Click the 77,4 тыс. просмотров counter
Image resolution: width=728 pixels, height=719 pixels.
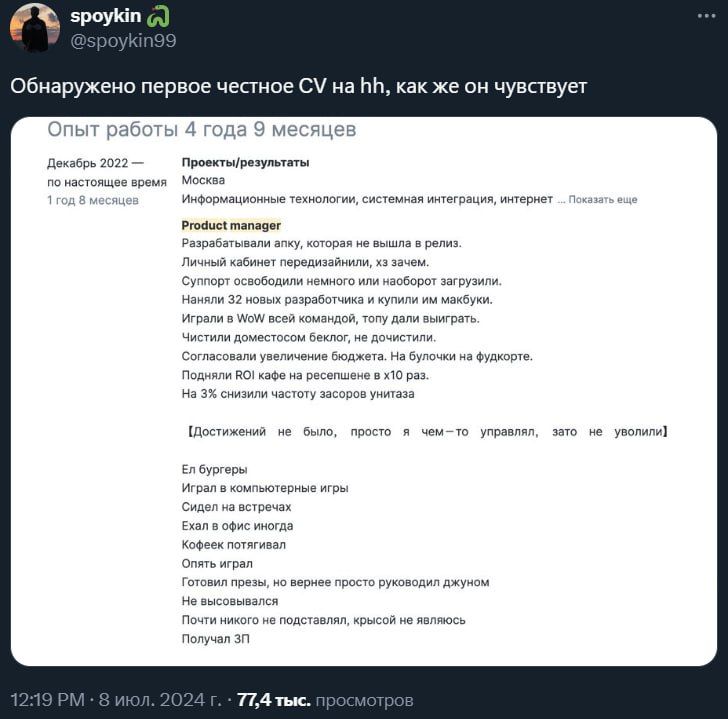point(325,700)
